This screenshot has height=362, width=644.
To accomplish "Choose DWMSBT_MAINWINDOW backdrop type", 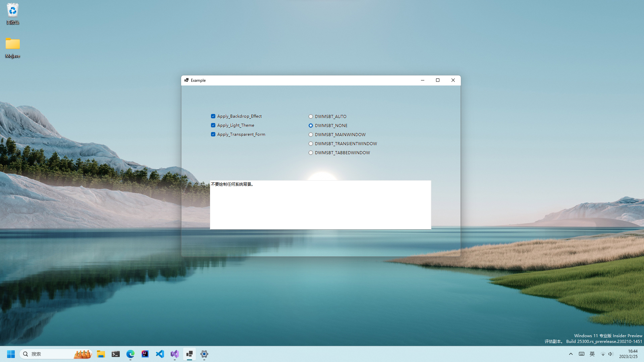I will coord(311,135).
